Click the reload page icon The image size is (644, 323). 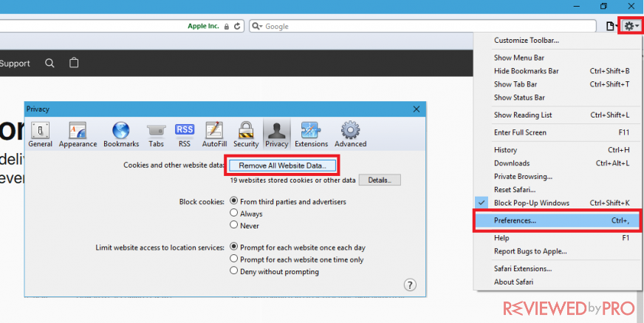tap(236, 27)
